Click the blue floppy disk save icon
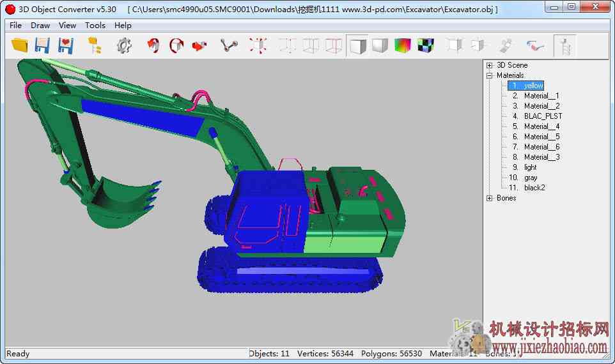The width and height of the screenshot is (615, 364). pyautogui.click(x=42, y=45)
